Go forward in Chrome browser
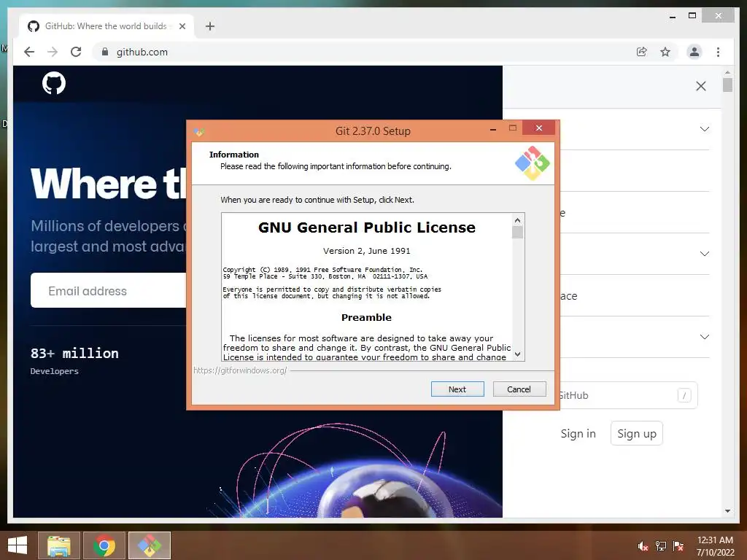The height and width of the screenshot is (560, 747). pyautogui.click(x=53, y=52)
